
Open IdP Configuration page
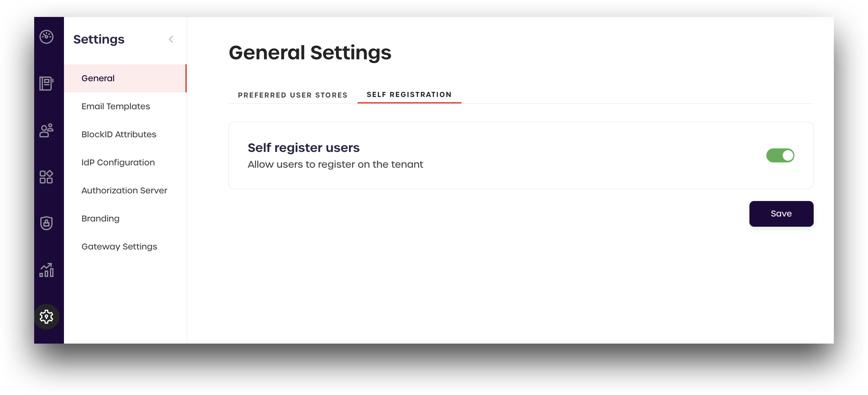118,162
